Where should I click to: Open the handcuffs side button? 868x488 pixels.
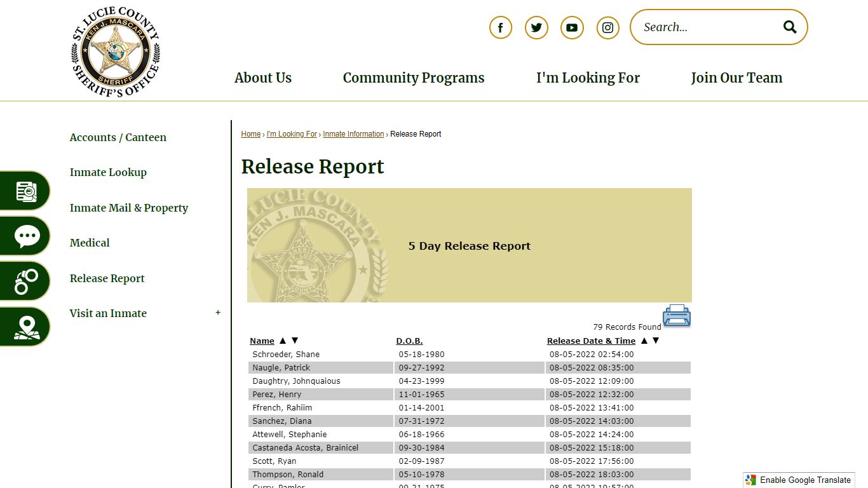[25, 281]
